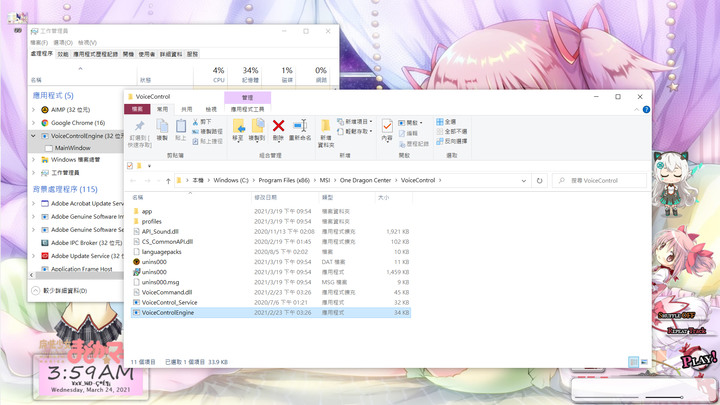Open the New item (新增項目) dropdown
The height and width of the screenshot is (405, 720).
coord(354,122)
